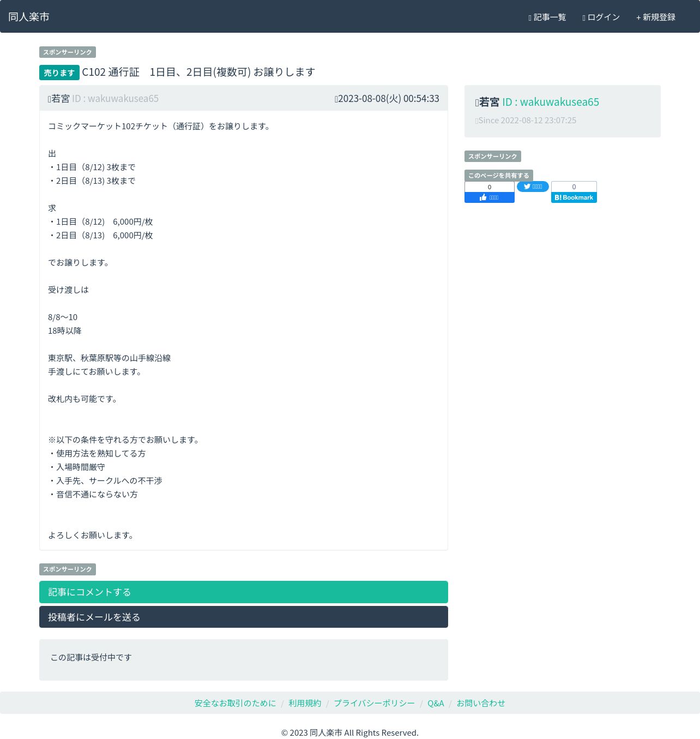Viewport: 700px width, 739px height.
Task: Open 記事一覧 in top navigation
Action: 547,17
